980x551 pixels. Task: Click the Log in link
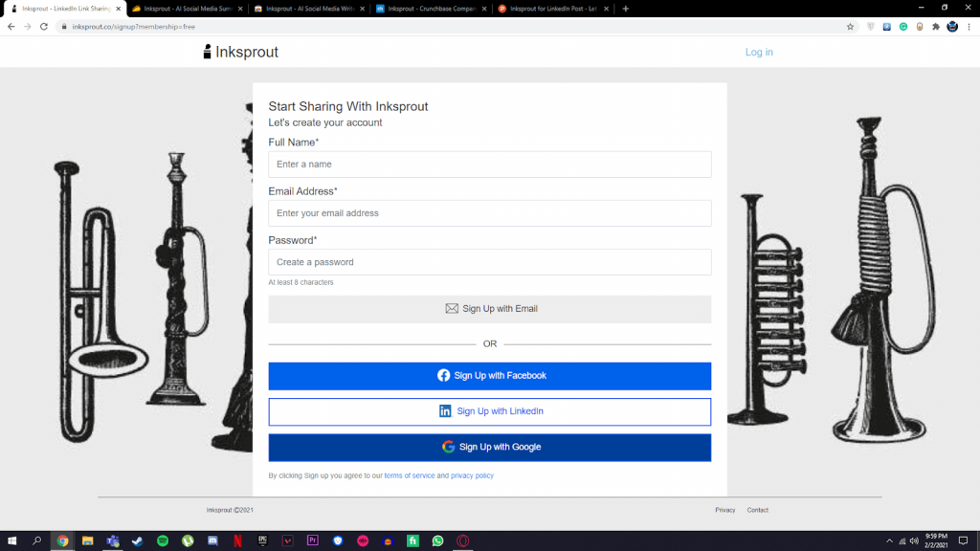click(759, 52)
